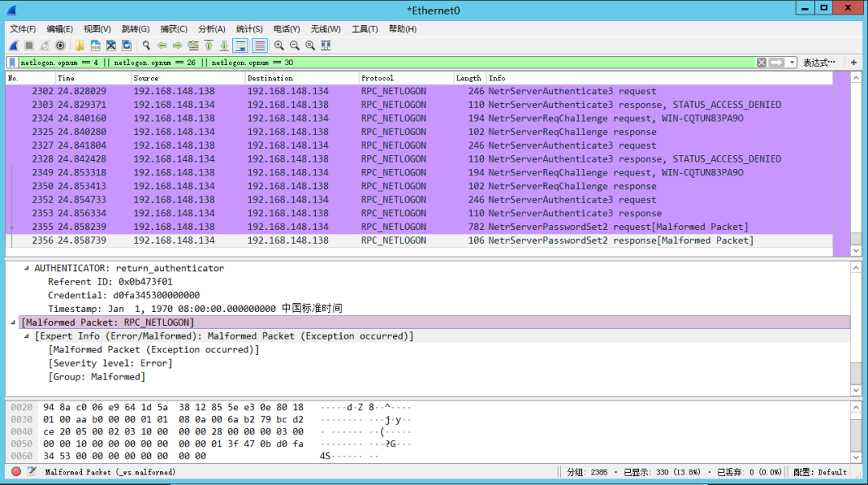Image resolution: width=868 pixels, height=485 pixels.
Task: Select the Severity level: Error line
Action: [x=110, y=363]
